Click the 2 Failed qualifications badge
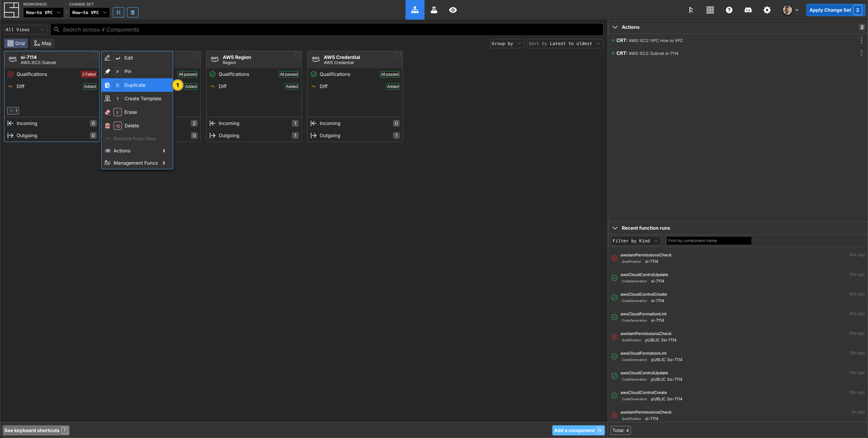 (x=89, y=74)
